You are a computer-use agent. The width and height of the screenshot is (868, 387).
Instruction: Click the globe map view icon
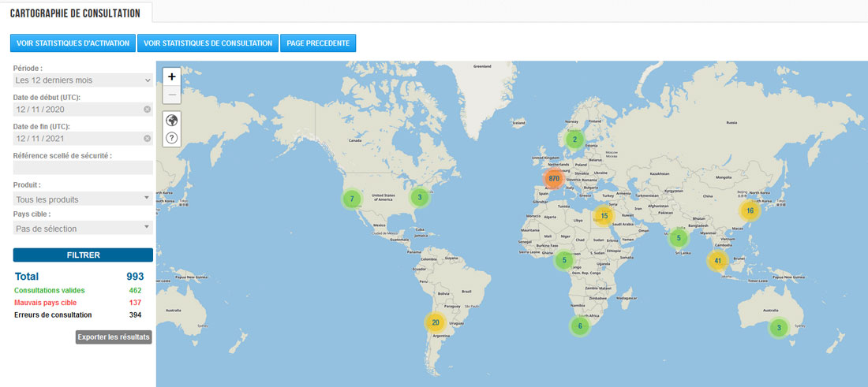click(172, 121)
